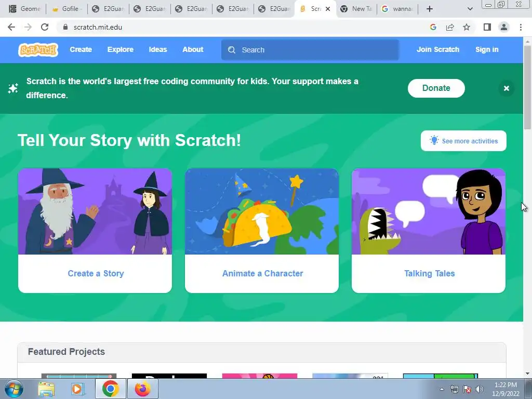Click the dinosaur Talking Tales thumbnail
The width and height of the screenshot is (532, 399).
[429, 211]
